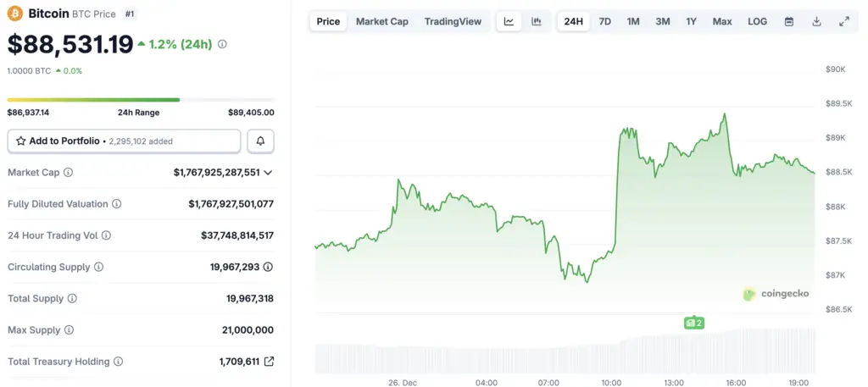868x387 pixels.
Task: Download the chart data
Action: point(816,21)
